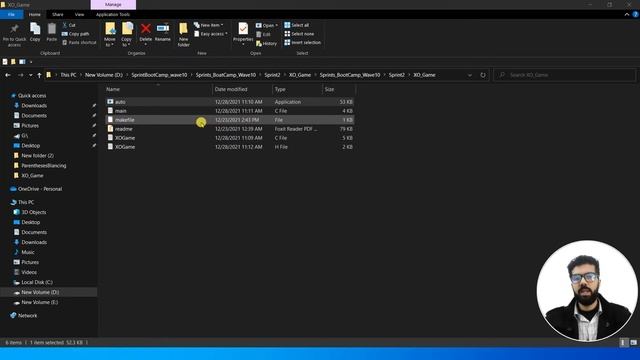Select the XOGame C file
Screen dimensions: 640x360
point(230,138)
